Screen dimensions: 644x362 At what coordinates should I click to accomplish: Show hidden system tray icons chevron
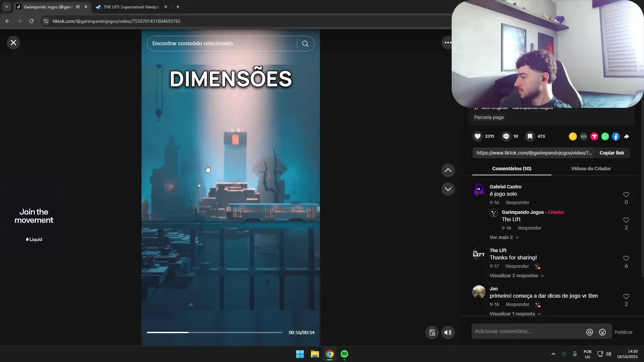tap(553, 354)
